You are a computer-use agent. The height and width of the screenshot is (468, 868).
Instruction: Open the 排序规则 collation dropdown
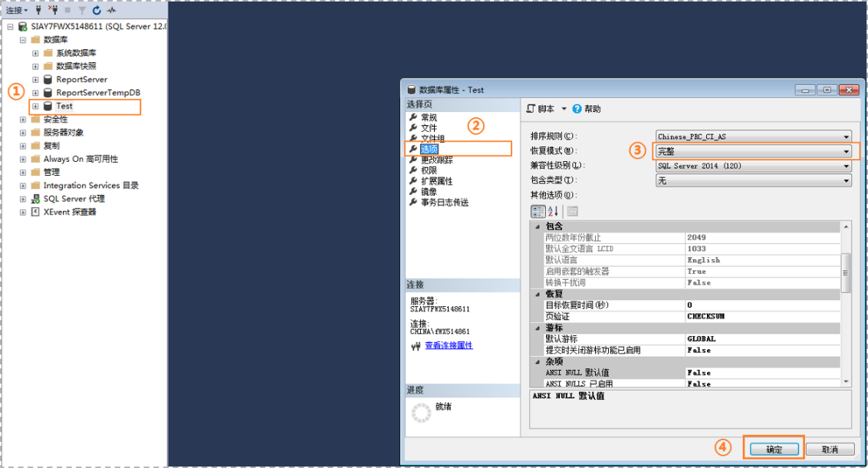(x=846, y=137)
